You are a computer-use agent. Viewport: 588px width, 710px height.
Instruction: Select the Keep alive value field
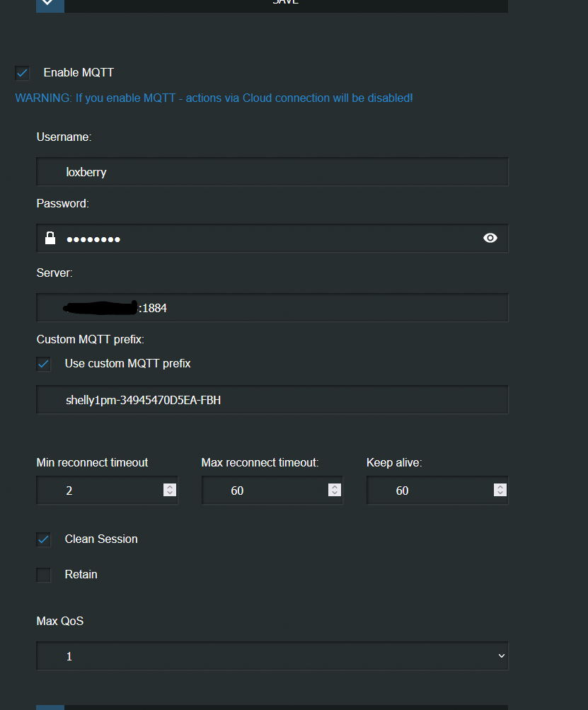430,491
